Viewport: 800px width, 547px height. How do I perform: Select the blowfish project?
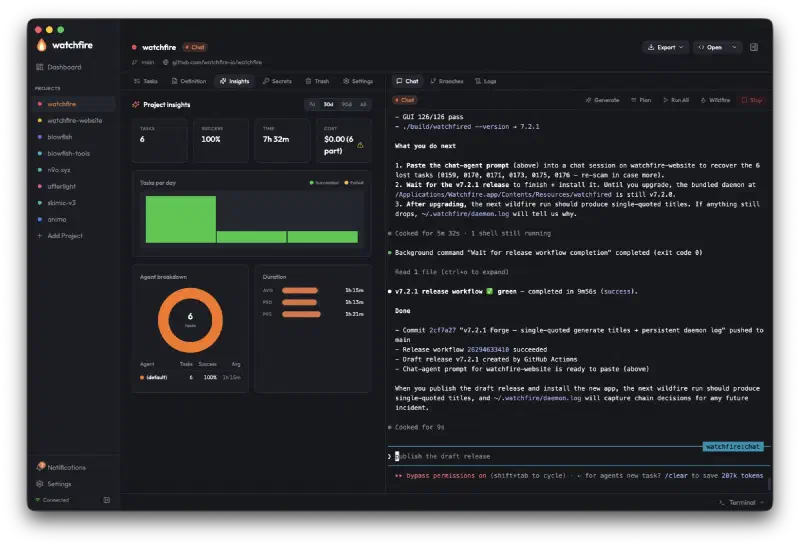click(74, 137)
